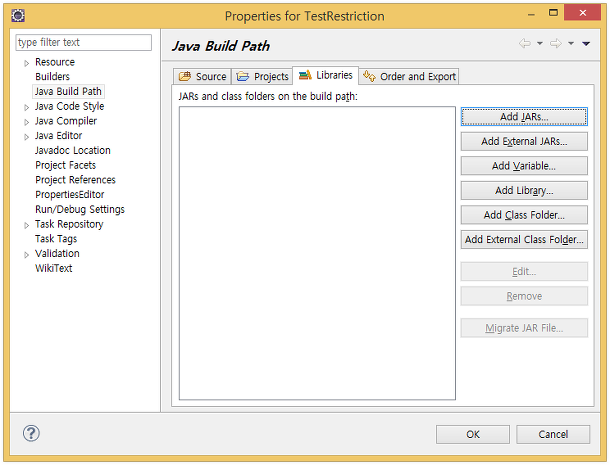The width and height of the screenshot is (610, 465).
Task: Open the help question mark icon
Action: [31, 433]
